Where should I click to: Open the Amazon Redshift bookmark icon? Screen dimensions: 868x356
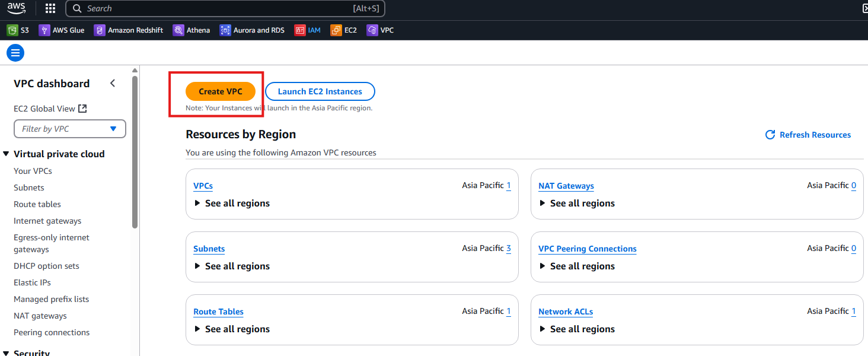100,30
